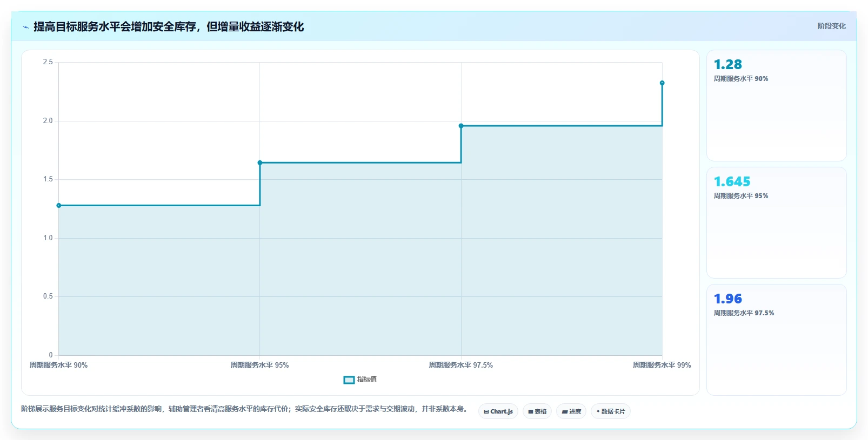Click the 指标值 legend label
This screenshot has width=868, height=440.
point(367,380)
